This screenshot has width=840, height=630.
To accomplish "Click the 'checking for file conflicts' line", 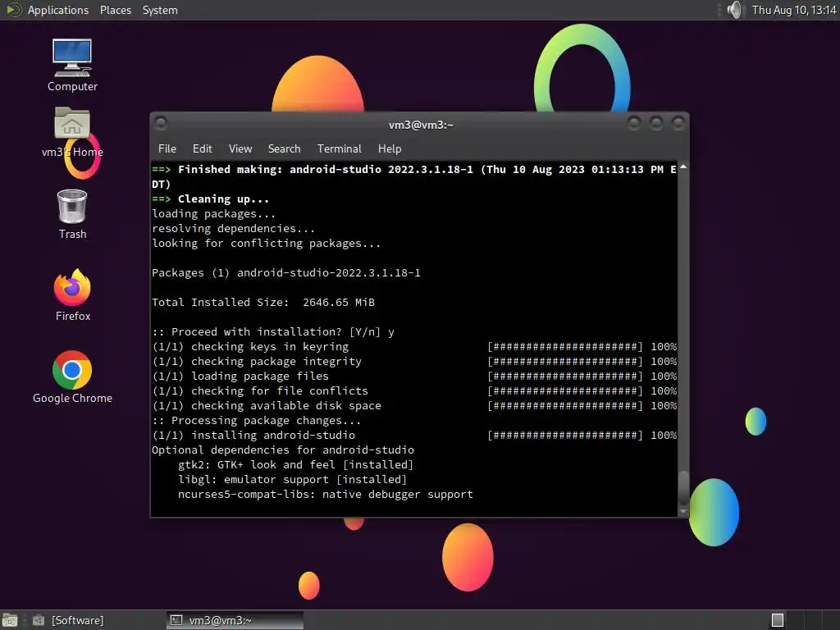I will tap(414, 390).
